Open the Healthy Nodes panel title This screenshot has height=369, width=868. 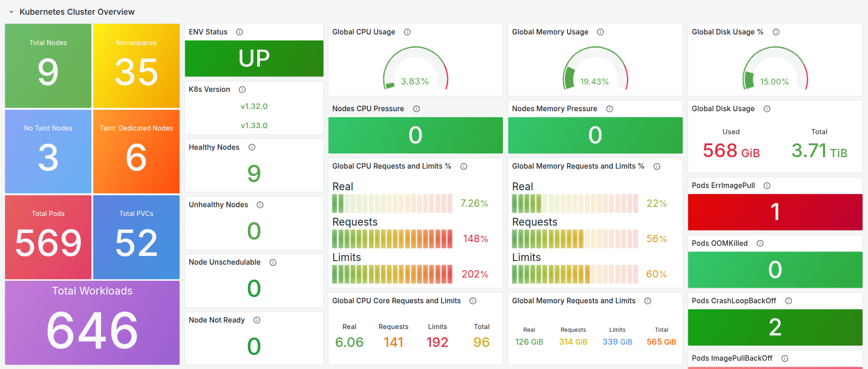[214, 148]
